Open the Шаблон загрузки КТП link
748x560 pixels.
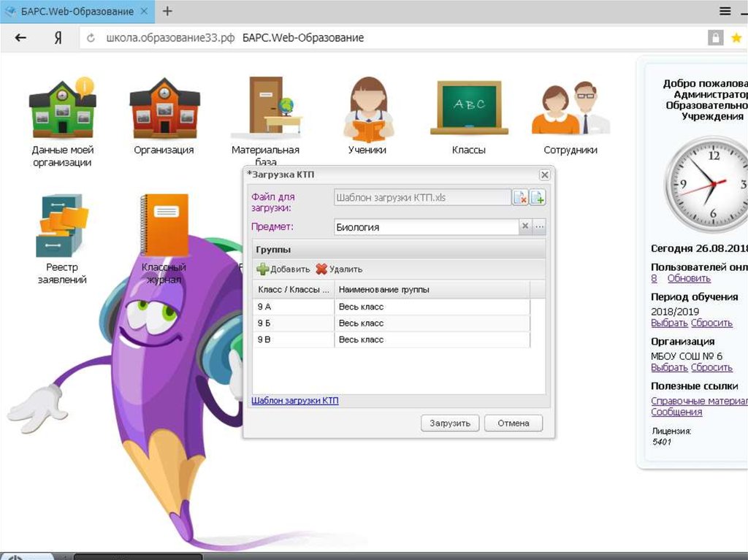click(294, 401)
